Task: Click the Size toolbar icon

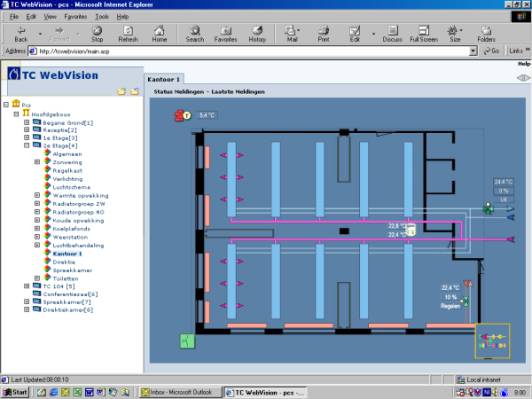Action: [x=455, y=34]
